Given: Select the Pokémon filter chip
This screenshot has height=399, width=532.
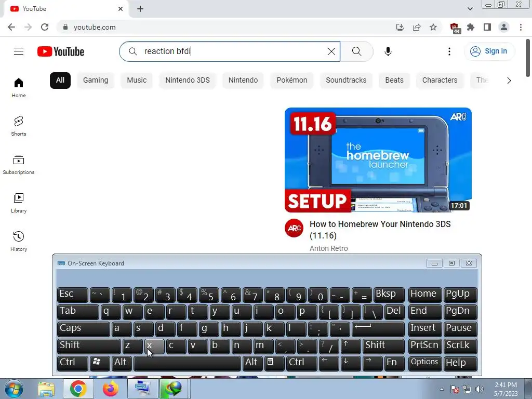Looking at the screenshot, I should (x=292, y=81).
